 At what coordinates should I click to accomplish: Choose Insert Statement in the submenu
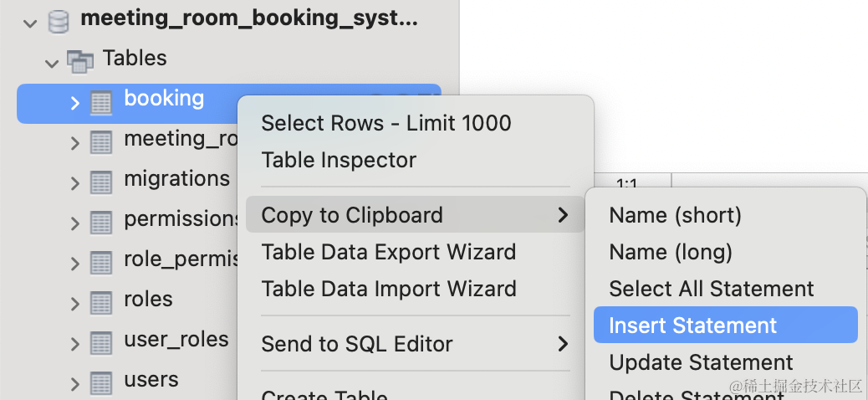[693, 326]
